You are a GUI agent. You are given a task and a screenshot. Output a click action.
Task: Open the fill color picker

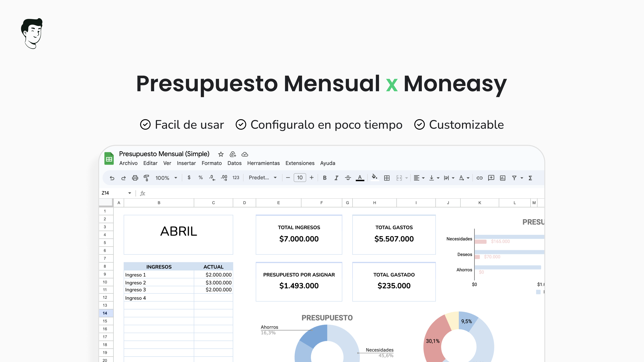pos(374,178)
